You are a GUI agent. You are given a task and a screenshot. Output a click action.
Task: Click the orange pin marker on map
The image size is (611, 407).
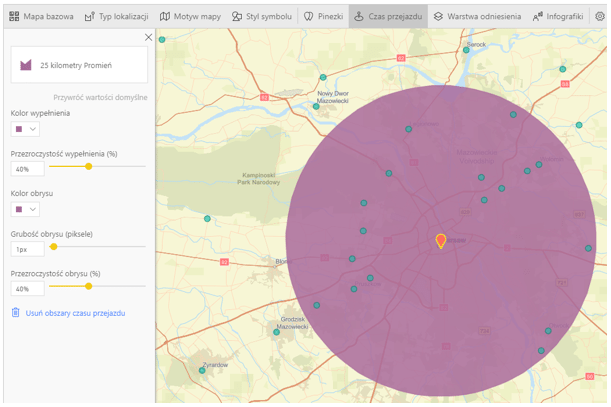[441, 241]
